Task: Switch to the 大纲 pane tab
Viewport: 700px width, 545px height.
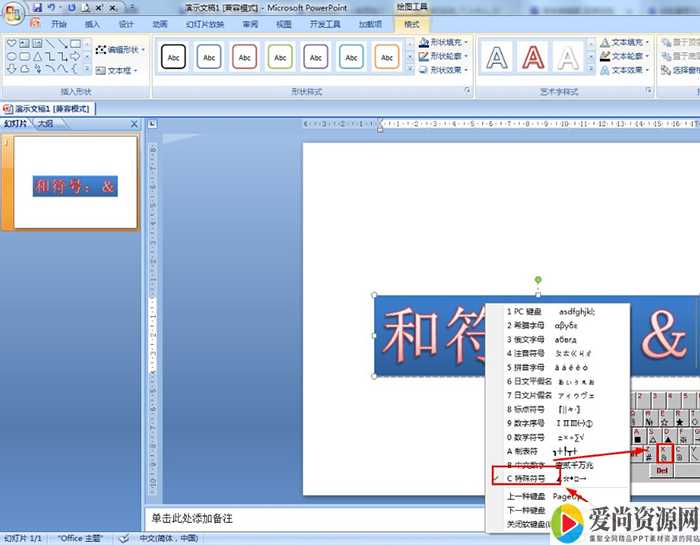Action: (x=46, y=124)
